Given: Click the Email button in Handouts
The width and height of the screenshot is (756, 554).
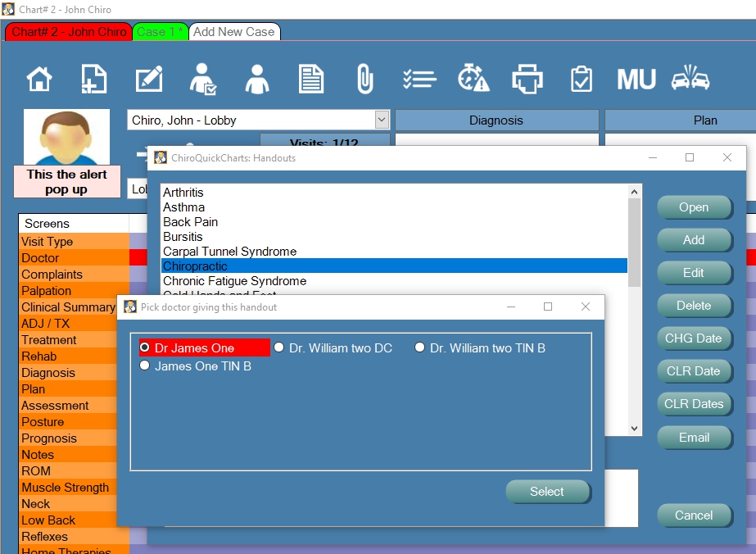Looking at the screenshot, I should 694,438.
